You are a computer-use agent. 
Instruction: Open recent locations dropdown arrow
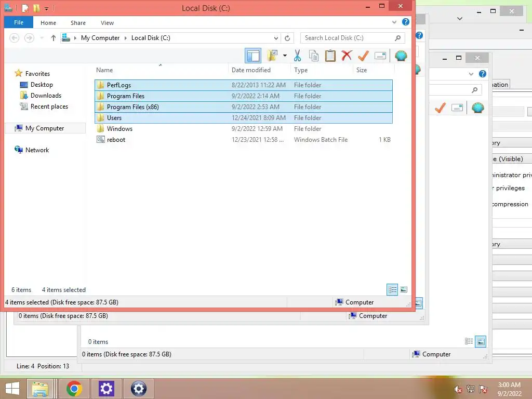42,37
